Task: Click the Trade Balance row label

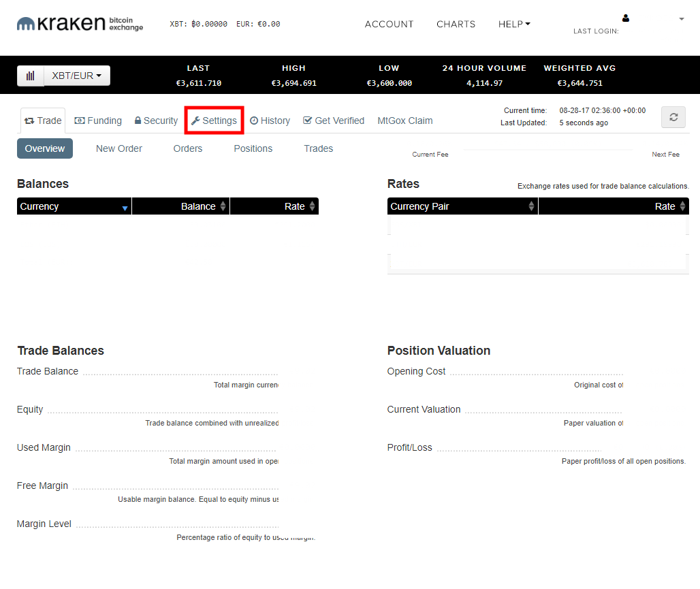Action: [47, 372]
